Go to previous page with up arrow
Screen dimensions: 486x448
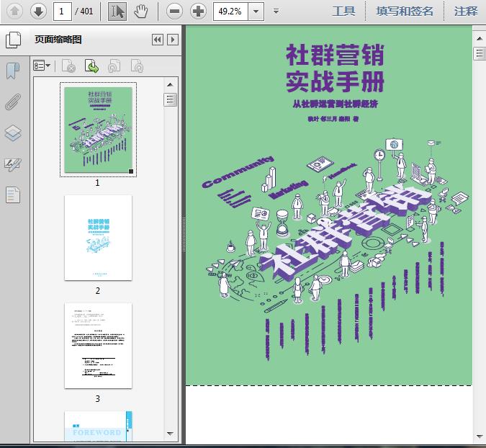(14, 12)
